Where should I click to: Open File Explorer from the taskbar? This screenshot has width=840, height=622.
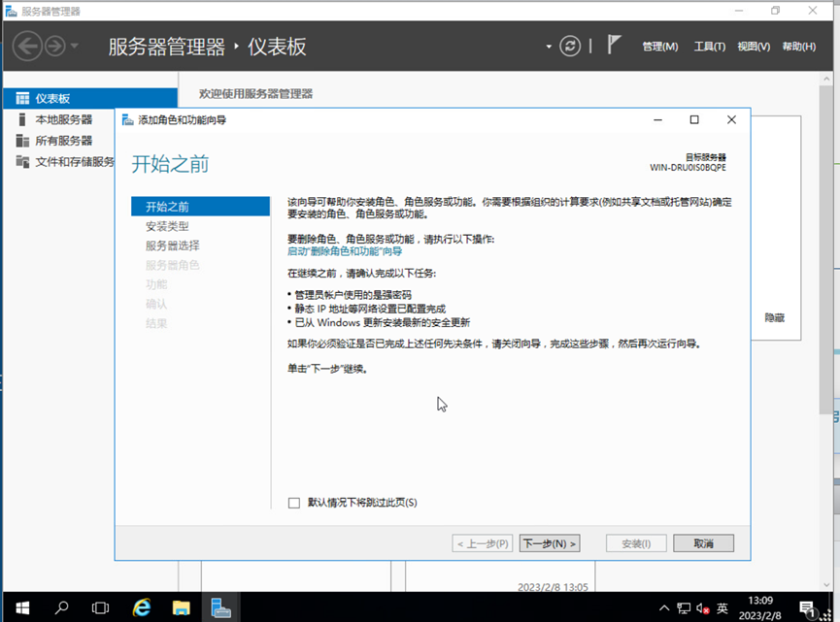pos(181,607)
